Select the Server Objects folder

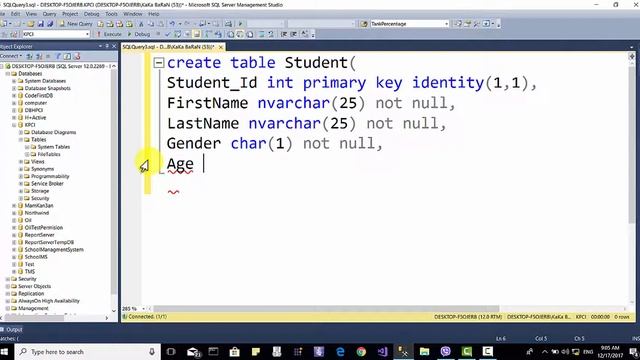(x=34, y=287)
